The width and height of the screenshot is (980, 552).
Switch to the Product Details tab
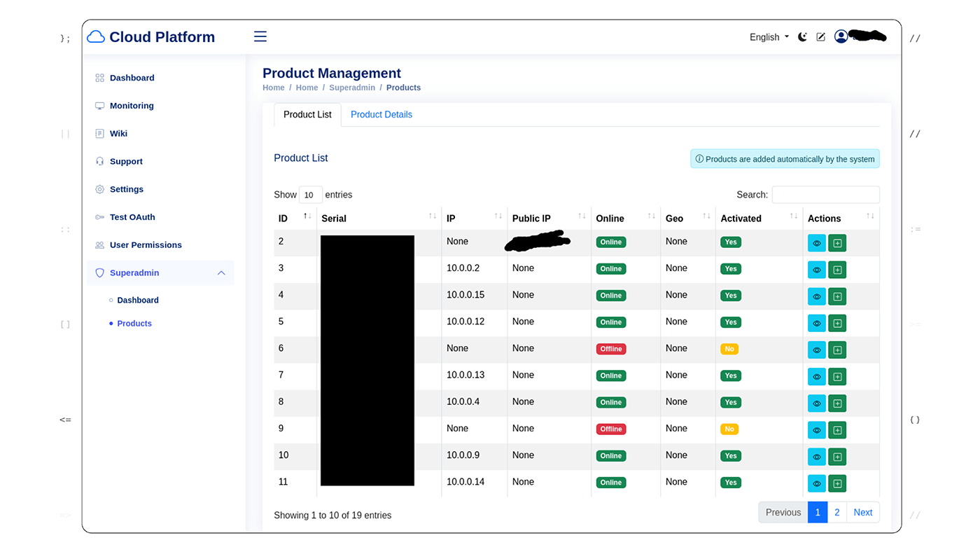click(381, 115)
